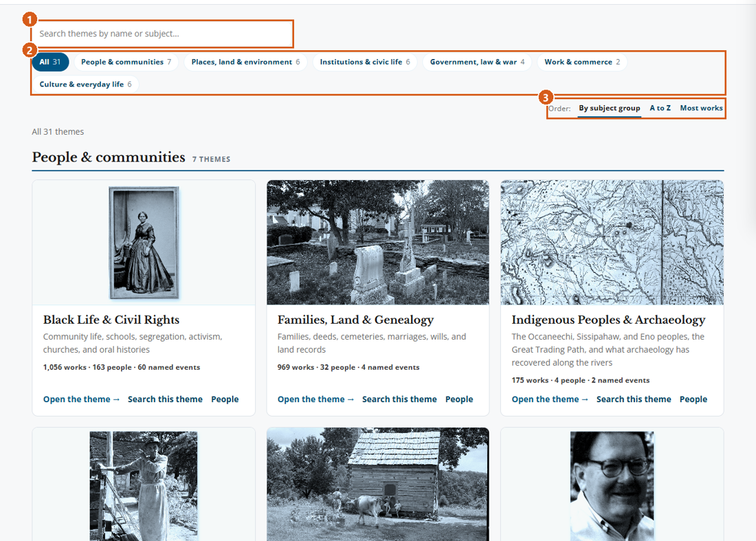View People for Families, Land & Genealogy

[459, 399]
